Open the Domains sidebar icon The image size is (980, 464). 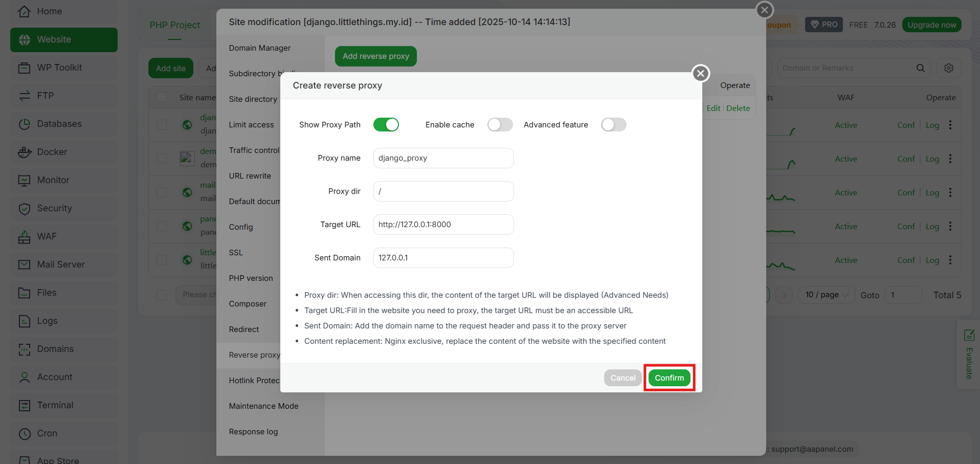coord(25,349)
